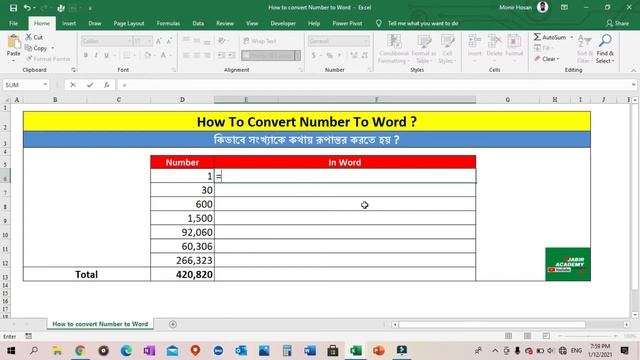640x360 pixels.
Task: Click the Copy icon
Action: click(29, 48)
